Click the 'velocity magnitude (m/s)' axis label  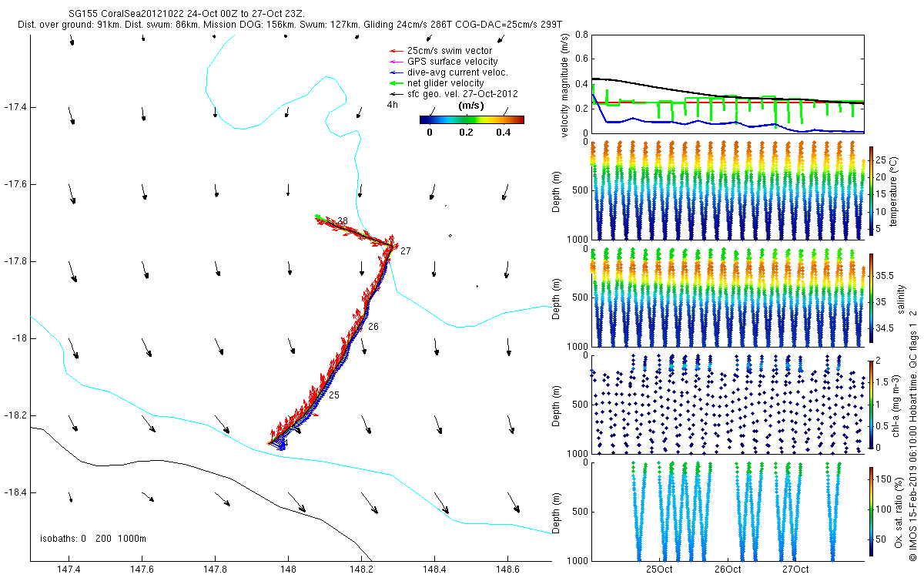click(x=566, y=85)
